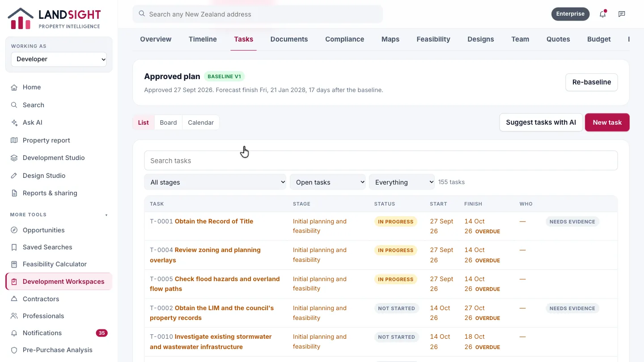Click the Search tasks field
Image resolution: width=644 pixels, height=362 pixels.
pos(381,160)
